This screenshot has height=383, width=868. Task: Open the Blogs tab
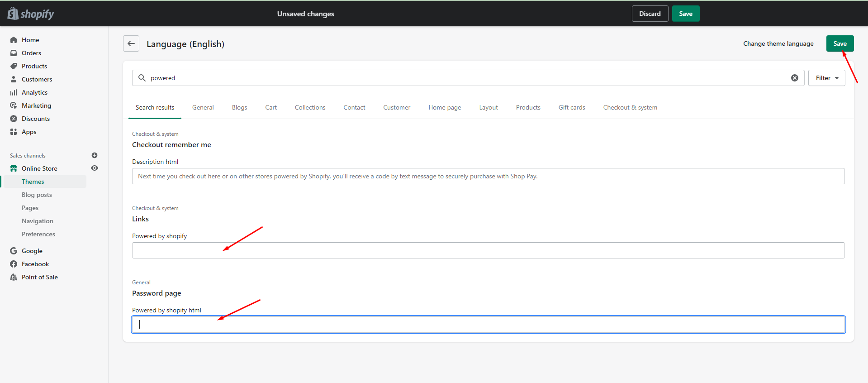point(240,107)
